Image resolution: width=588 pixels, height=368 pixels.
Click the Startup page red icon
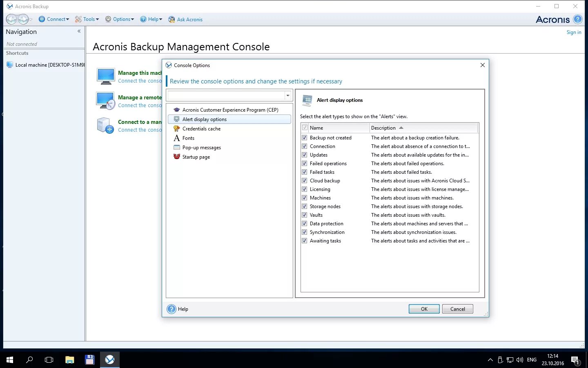pos(177,157)
